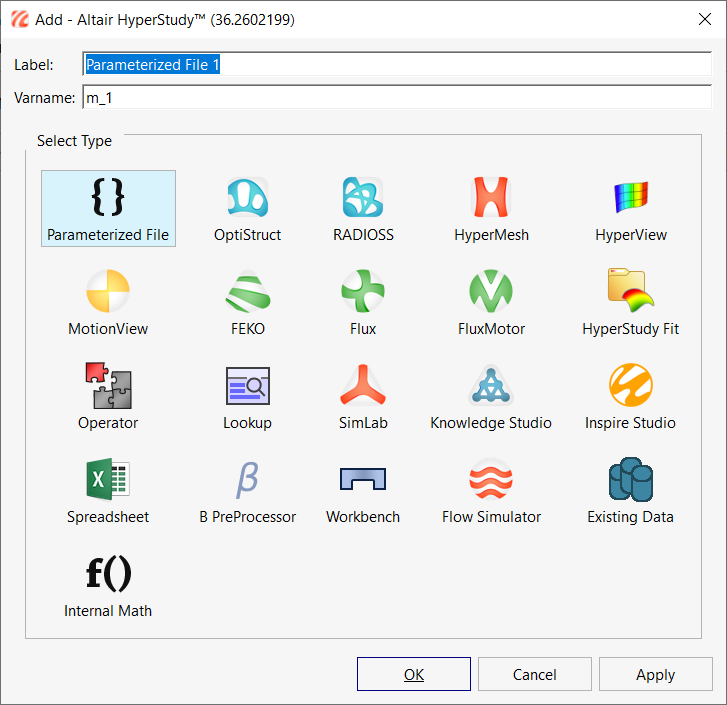Click the Apply button
The image size is (727, 705).
click(x=655, y=674)
